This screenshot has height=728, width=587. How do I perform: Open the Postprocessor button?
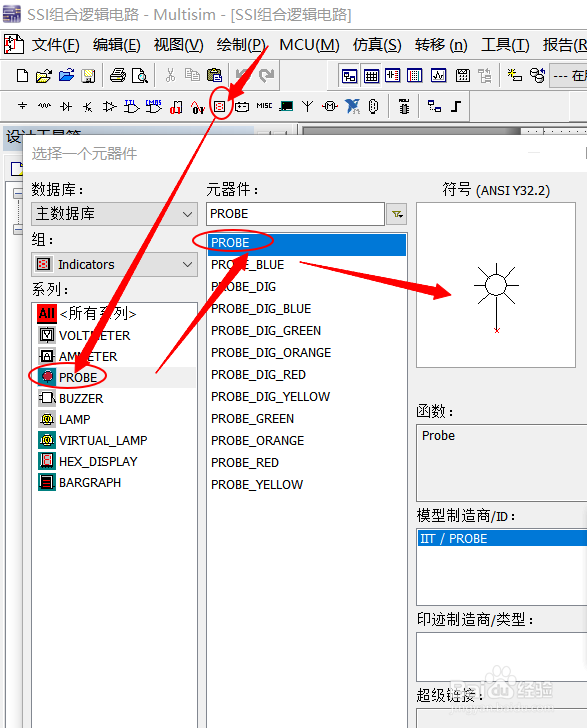click(x=463, y=75)
